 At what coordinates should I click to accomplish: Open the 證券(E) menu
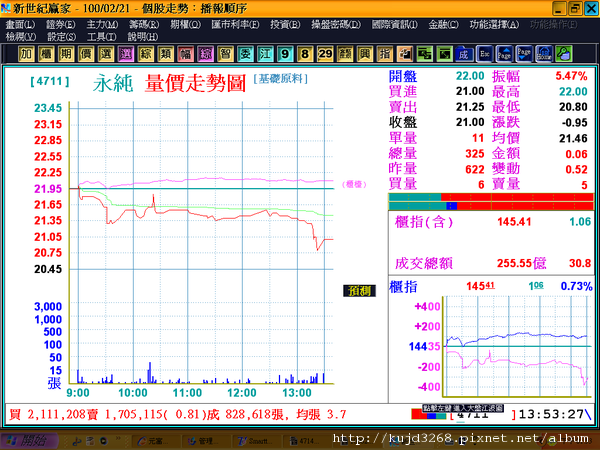pyautogui.click(x=60, y=25)
